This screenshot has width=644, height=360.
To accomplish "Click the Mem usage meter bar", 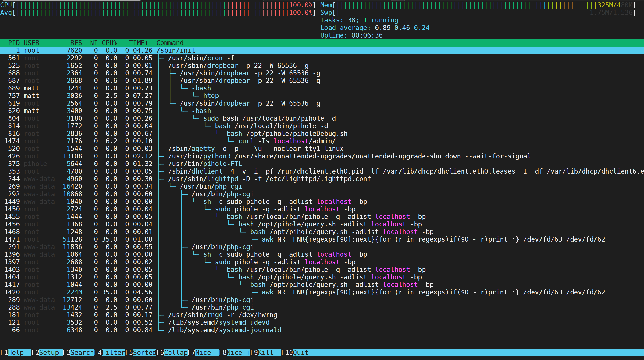I will tap(478, 5).
